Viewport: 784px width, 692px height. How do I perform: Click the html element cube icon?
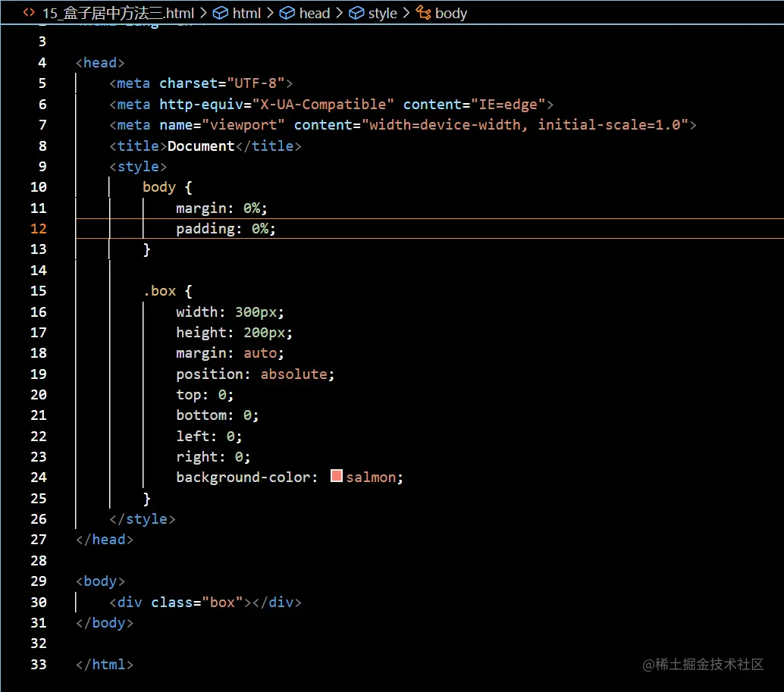221,13
